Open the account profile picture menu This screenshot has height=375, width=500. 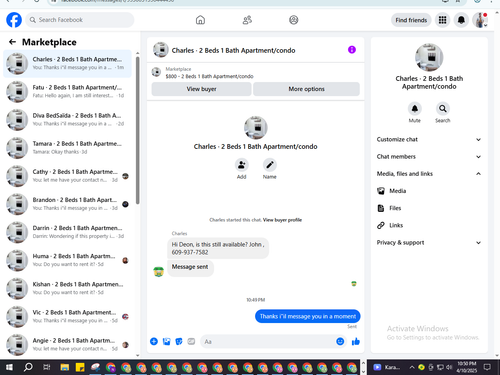[480, 20]
